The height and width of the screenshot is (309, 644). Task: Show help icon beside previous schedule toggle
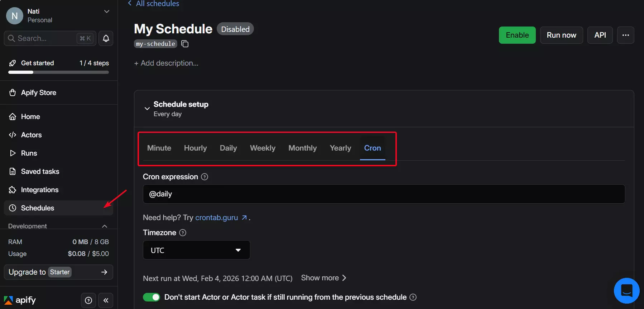413,297
